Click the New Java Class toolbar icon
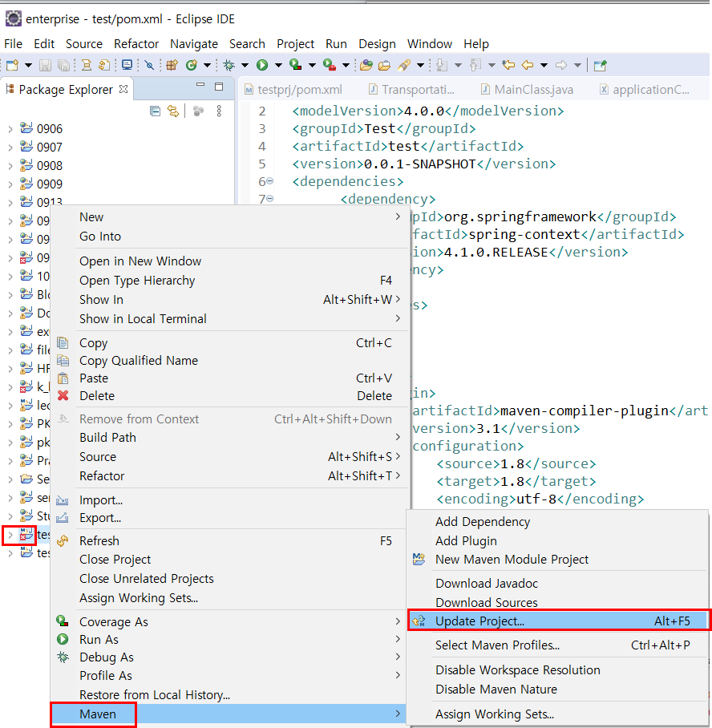712x728 pixels. (x=192, y=66)
